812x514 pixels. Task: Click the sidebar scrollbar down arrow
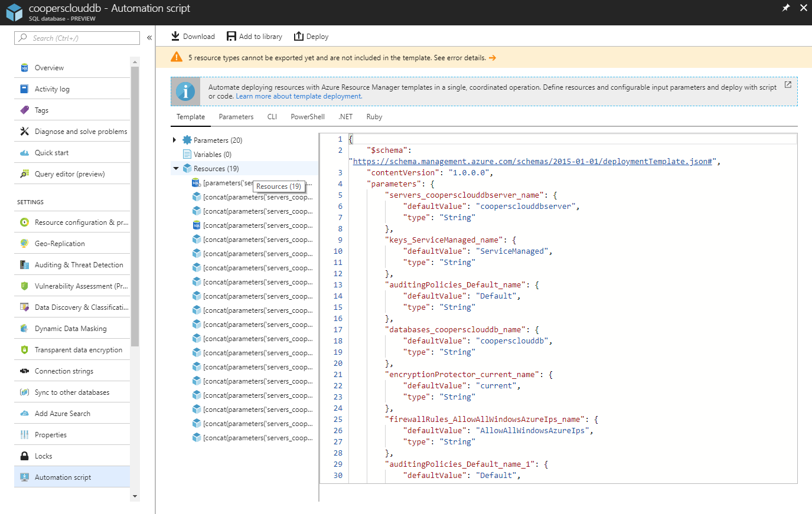pos(135,496)
